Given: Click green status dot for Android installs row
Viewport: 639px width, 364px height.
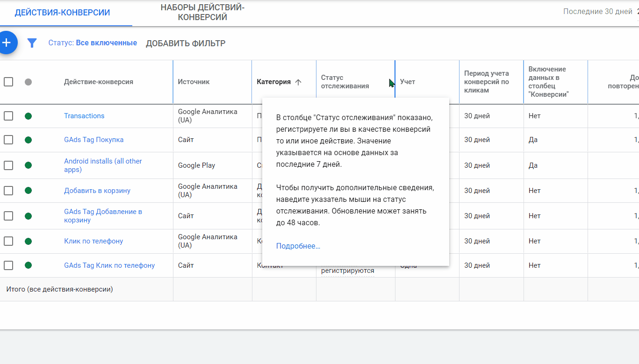Looking at the screenshot, I should 28,165.
